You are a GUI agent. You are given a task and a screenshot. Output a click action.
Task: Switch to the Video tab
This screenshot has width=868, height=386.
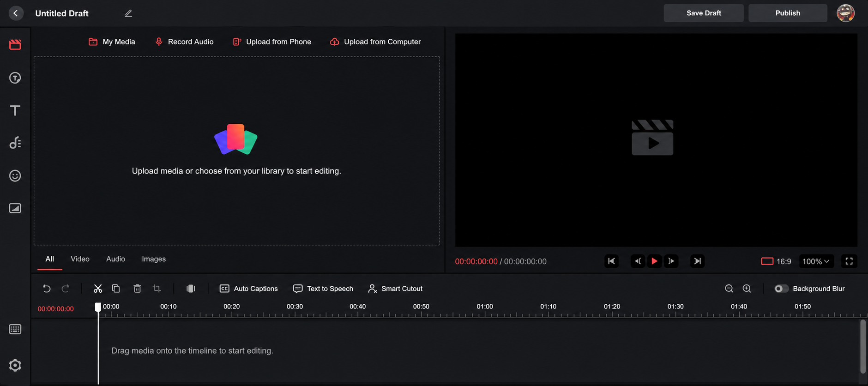coord(80,259)
